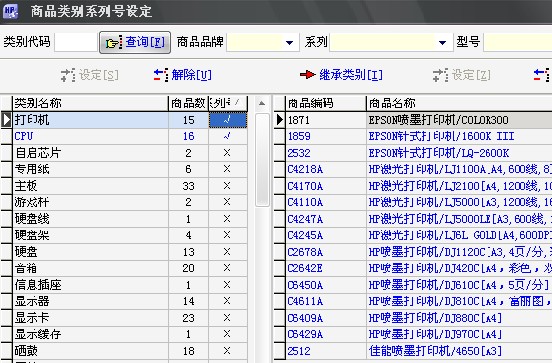This screenshot has width=552, height=363.
Task: Select product code C2678A
Action: [326, 252]
